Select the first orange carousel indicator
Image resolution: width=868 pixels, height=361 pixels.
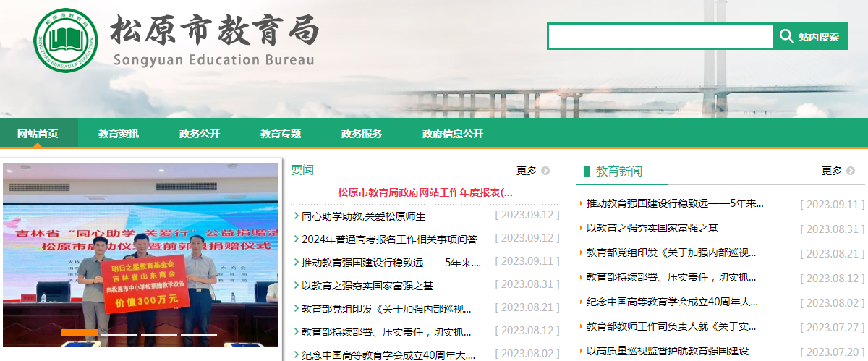(x=80, y=333)
